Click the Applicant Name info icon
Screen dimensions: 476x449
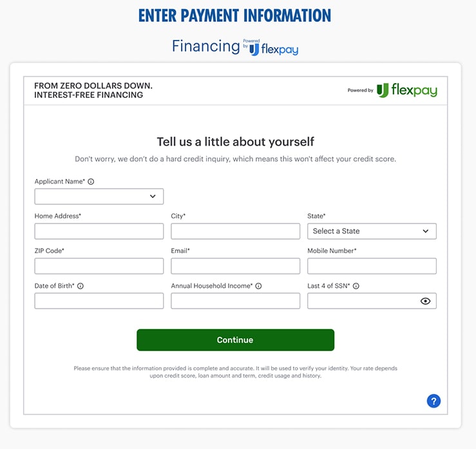pos(91,182)
